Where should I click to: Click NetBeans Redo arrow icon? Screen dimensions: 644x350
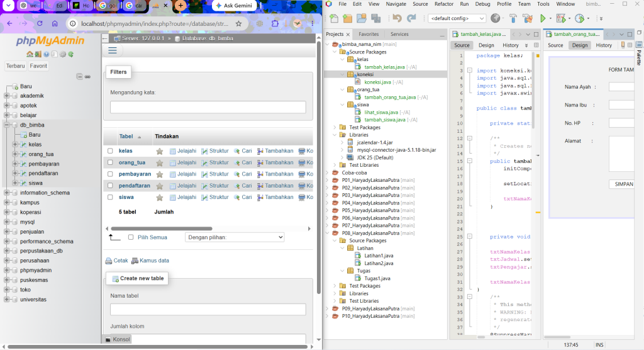coord(411,18)
